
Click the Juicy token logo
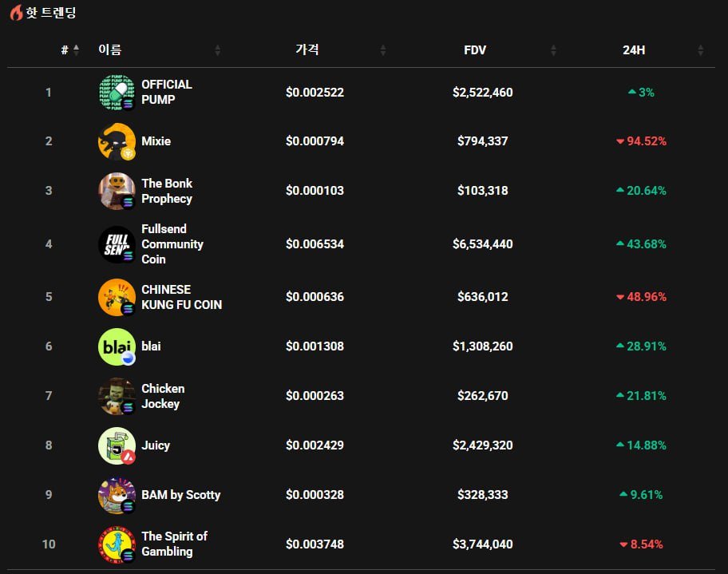click(x=117, y=445)
